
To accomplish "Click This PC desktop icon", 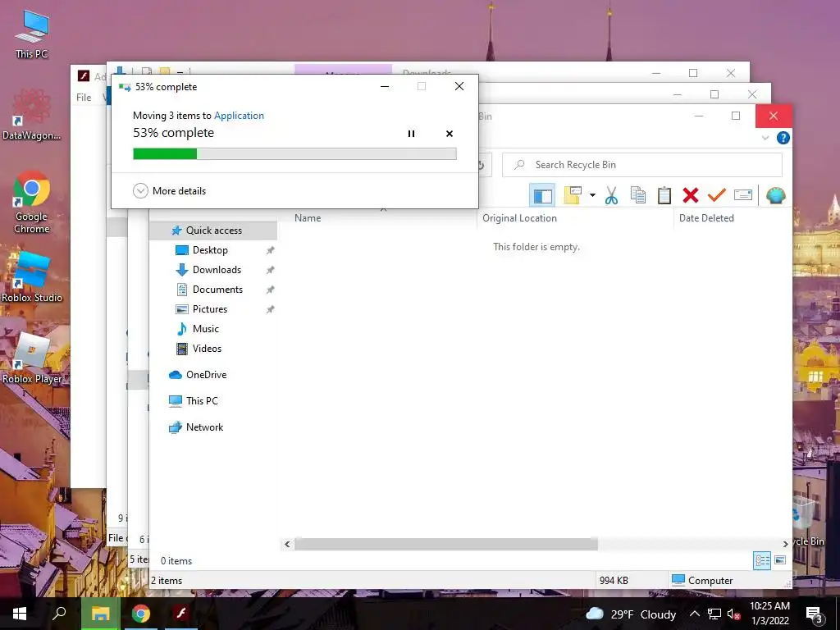I will [32, 33].
